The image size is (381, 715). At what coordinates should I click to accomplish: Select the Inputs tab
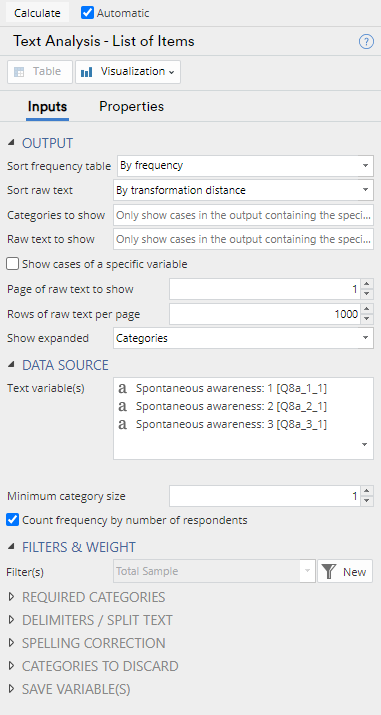(x=47, y=107)
